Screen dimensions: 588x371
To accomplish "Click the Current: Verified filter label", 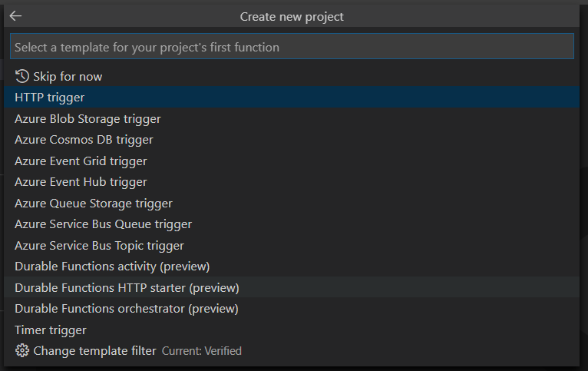I will [x=202, y=351].
